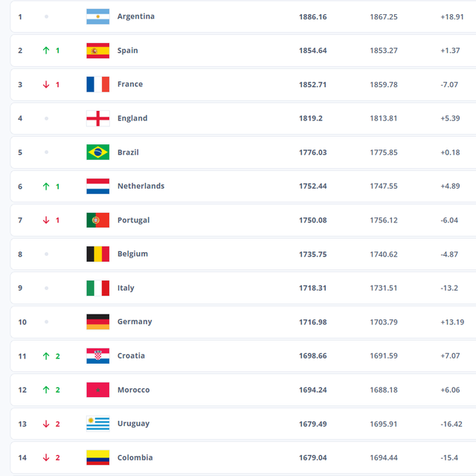476x476 pixels.
Task: Click the France flag icon
Action: point(97,84)
